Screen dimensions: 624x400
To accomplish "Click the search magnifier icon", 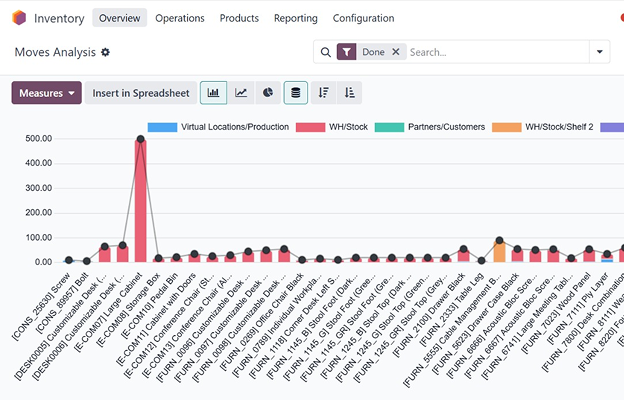I will tap(325, 52).
